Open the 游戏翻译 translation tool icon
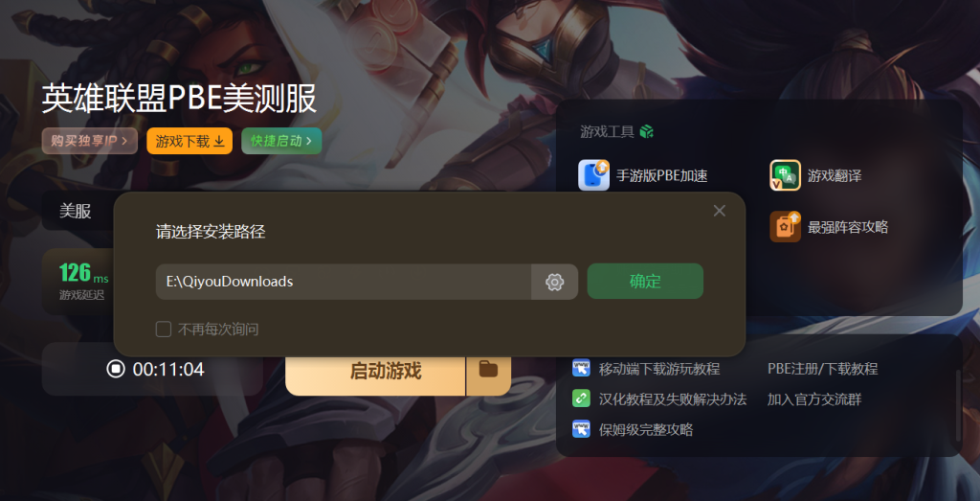Image resolution: width=980 pixels, height=501 pixels. click(x=785, y=175)
